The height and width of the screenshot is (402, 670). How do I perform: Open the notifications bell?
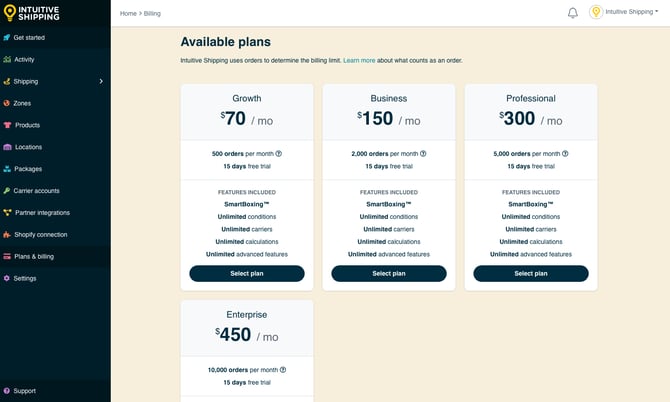pos(573,13)
